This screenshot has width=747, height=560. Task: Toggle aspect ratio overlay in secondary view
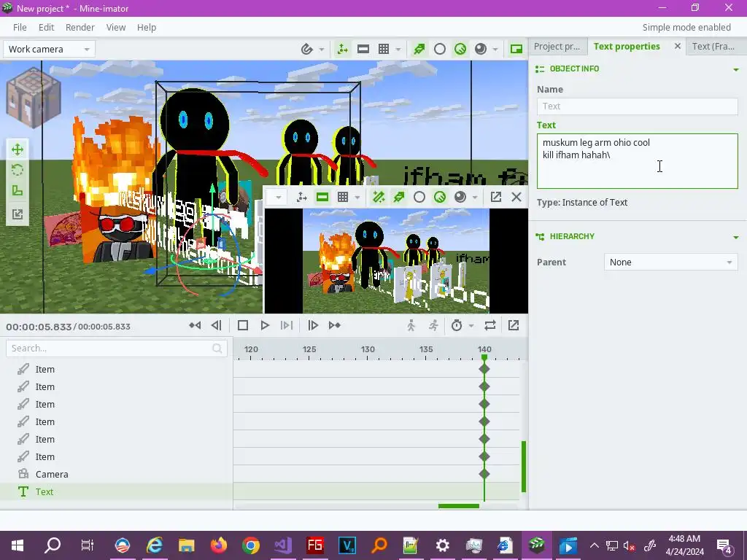[x=322, y=197]
